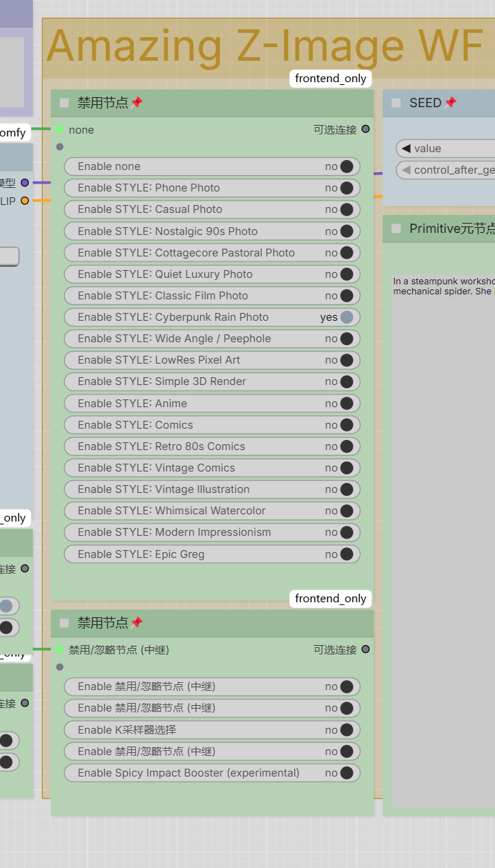Click 可选连接 output dot on upper node

click(366, 129)
